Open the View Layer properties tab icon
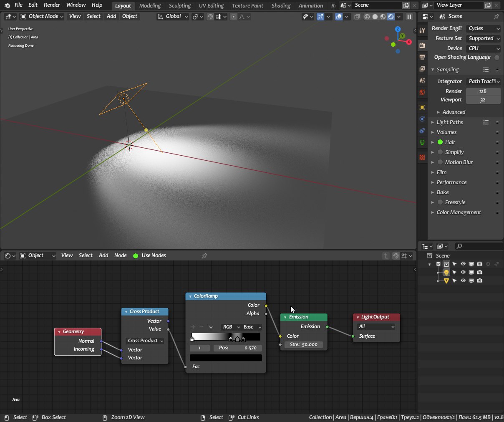Screen dimensions: 504x422 pyautogui.click(x=422, y=69)
